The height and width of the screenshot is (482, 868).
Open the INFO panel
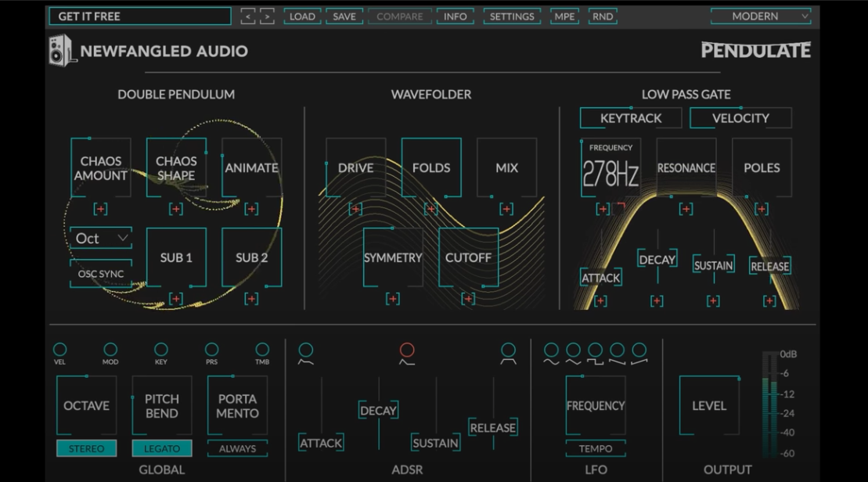click(x=455, y=16)
